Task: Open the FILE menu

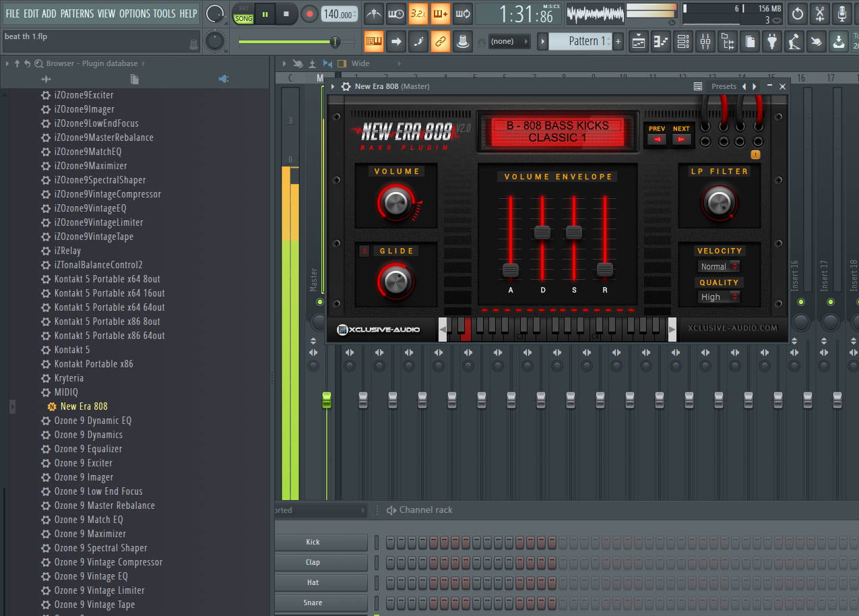Action: coord(13,13)
